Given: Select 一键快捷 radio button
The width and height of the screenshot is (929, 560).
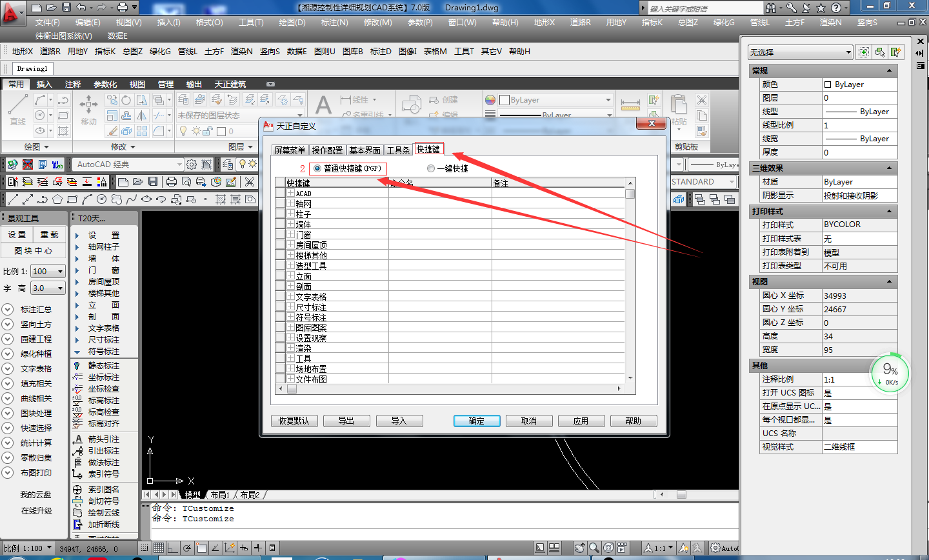Looking at the screenshot, I should coord(431,168).
